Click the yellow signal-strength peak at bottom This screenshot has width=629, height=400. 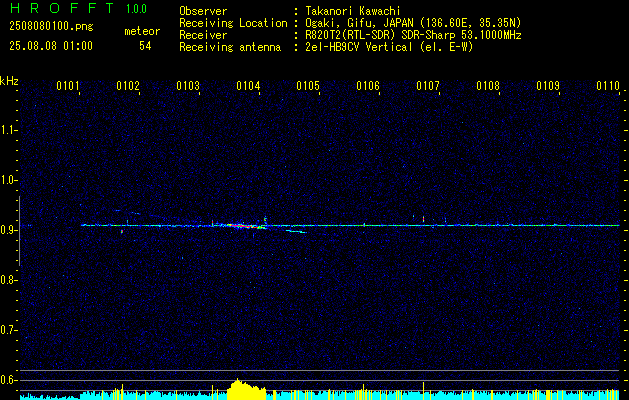(246, 389)
